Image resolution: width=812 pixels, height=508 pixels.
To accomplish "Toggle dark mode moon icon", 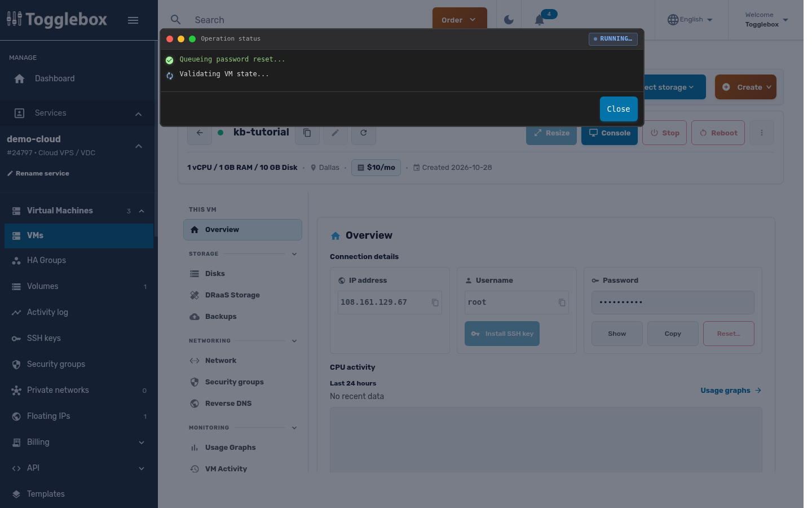I will (x=509, y=20).
